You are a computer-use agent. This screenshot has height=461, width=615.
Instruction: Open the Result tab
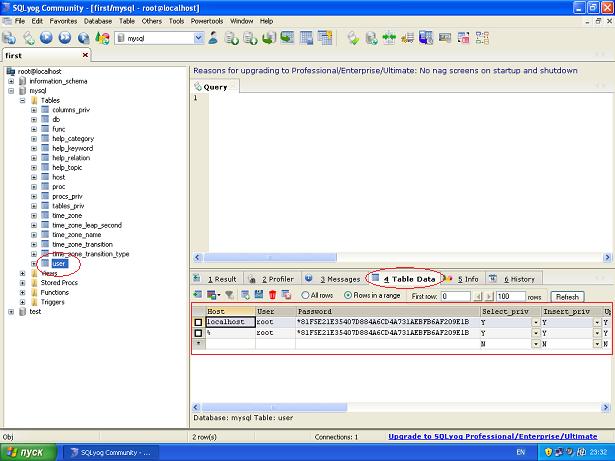point(217,279)
